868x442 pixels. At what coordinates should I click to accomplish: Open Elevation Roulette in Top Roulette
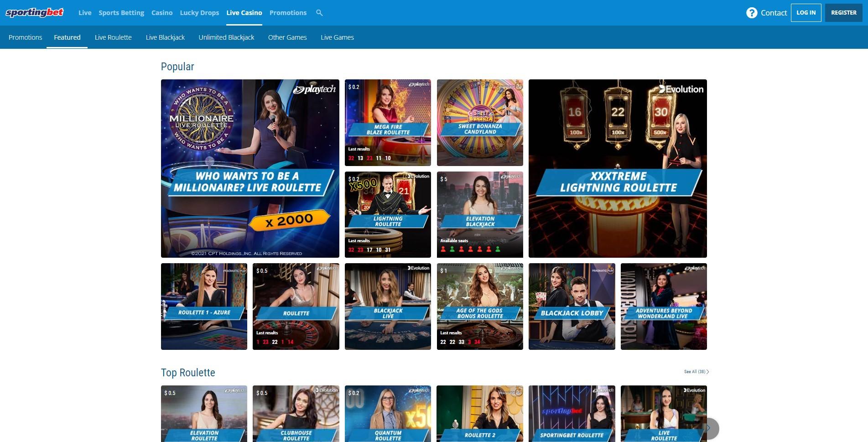point(204,414)
